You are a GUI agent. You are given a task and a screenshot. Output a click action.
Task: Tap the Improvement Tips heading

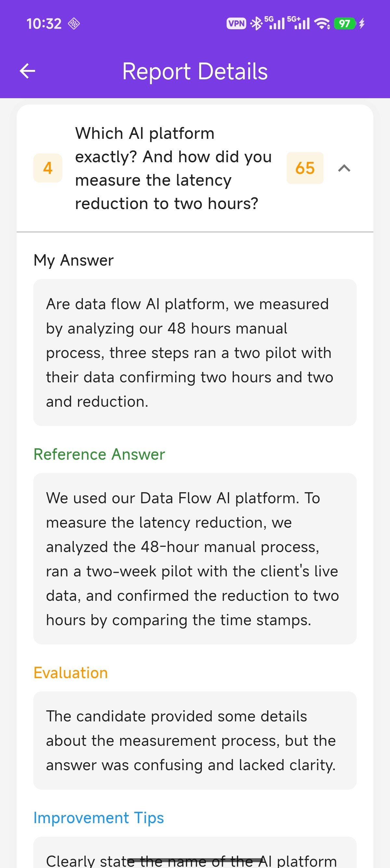point(99,818)
